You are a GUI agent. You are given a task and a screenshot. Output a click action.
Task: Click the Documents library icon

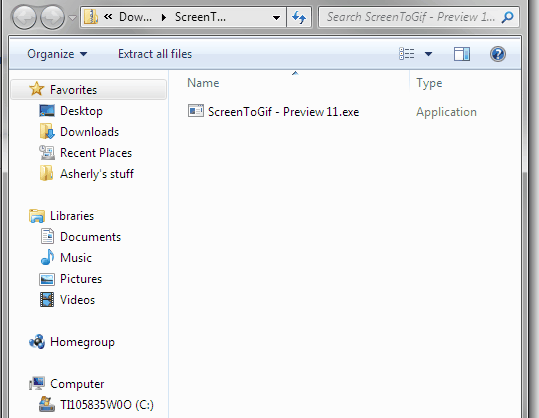pyautogui.click(x=47, y=236)
